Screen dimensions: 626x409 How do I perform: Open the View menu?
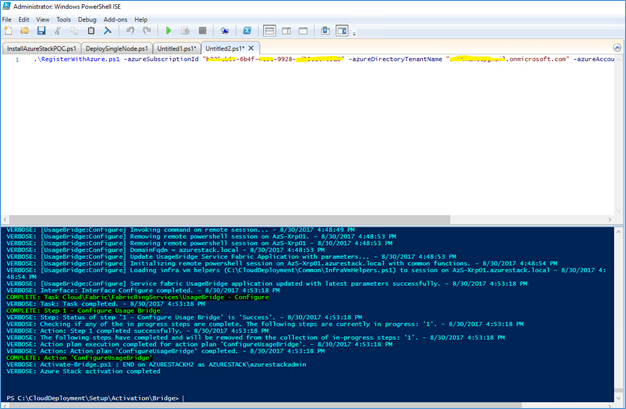[x=43, y=20]
